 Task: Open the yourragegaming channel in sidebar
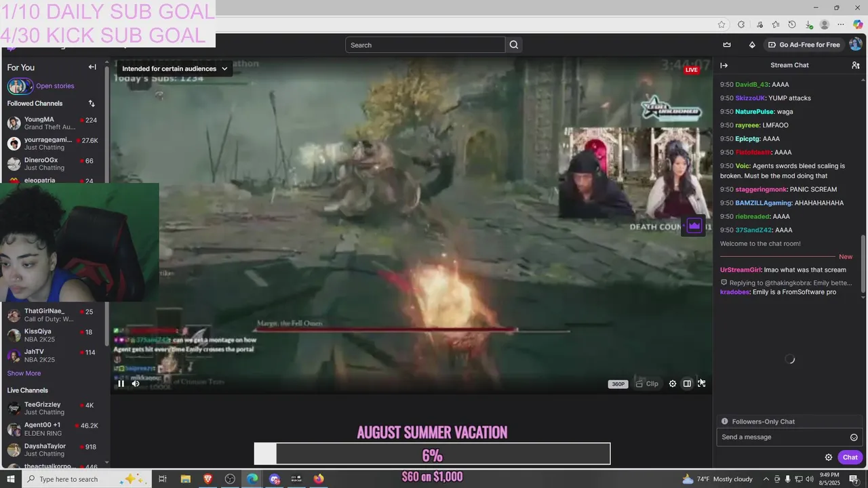point(52,143)
